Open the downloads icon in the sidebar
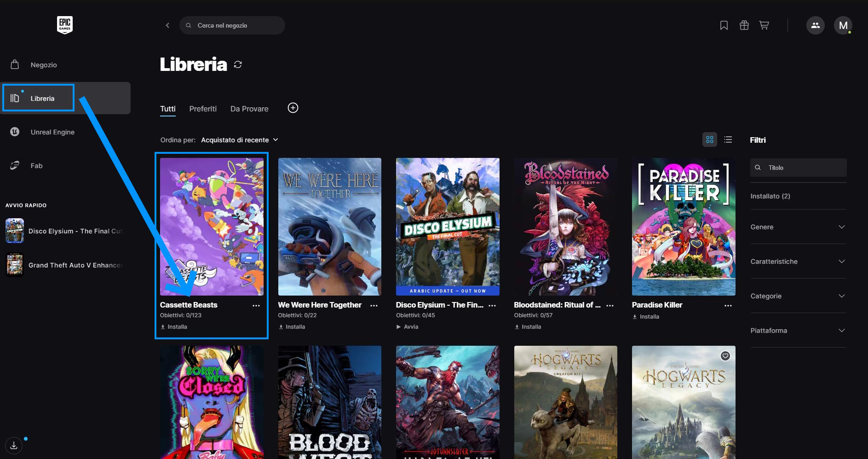 coord(14,445)
